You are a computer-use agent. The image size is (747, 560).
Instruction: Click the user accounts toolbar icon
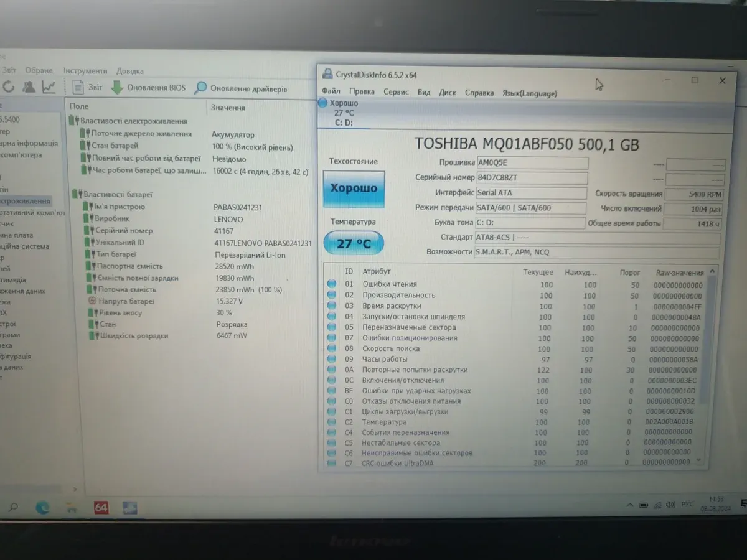[x=29, y=87]
